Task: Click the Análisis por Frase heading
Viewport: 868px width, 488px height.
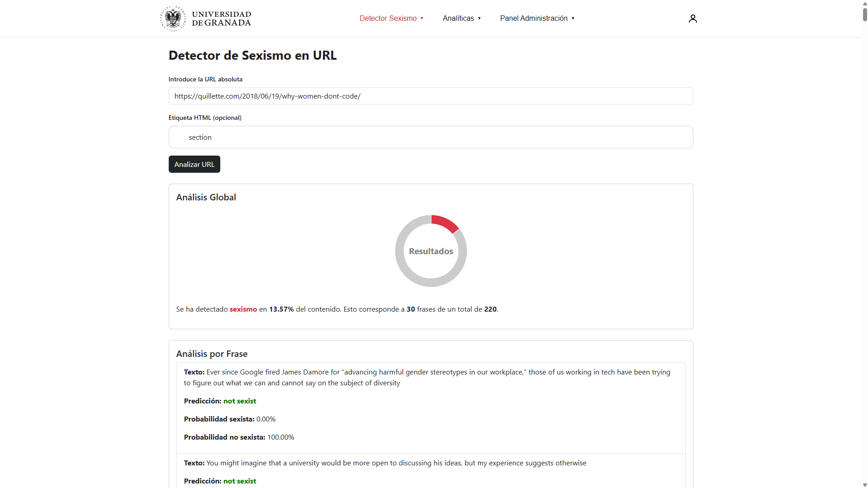Action: (x=212, y=354)
